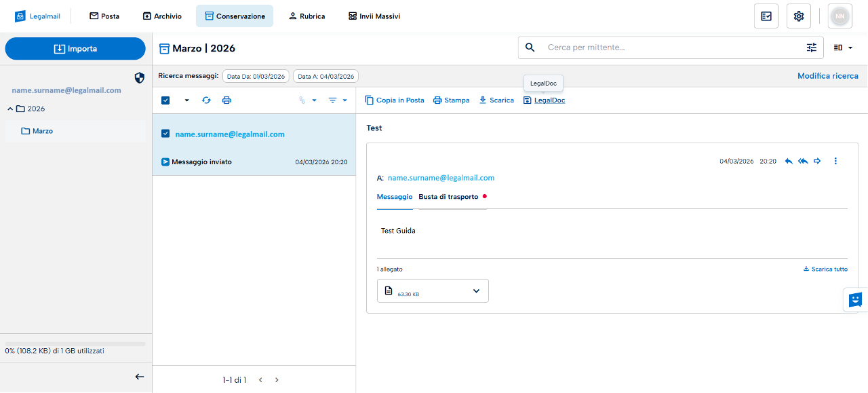The width and height of the screenshot is (868, 393).
Task: Open the layout view dropdown
Action: tap(843, 48)
